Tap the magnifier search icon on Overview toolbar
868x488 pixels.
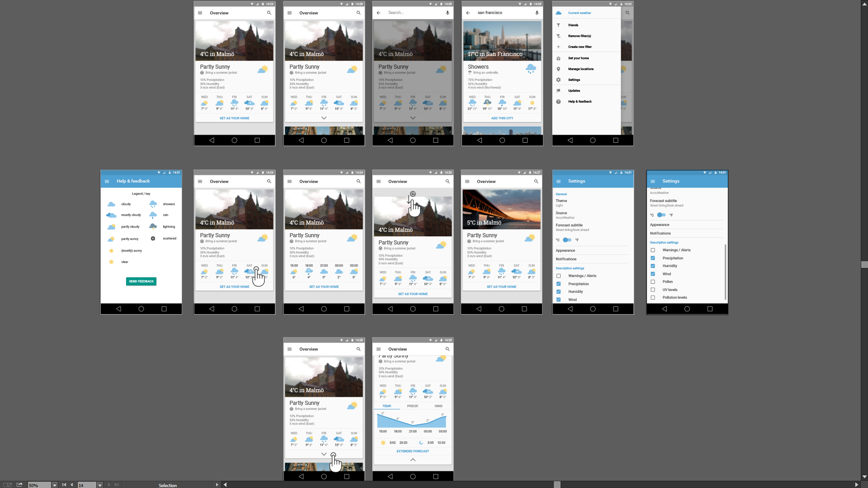pos(269,13)
